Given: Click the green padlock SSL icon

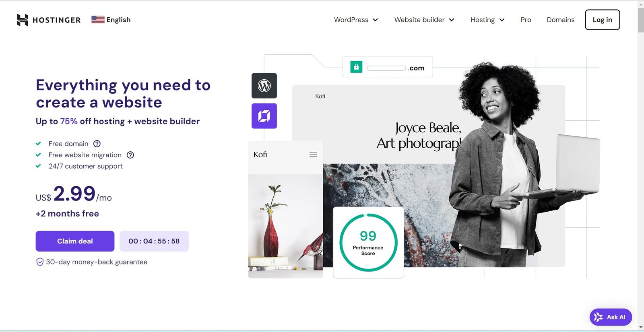Looking at the screenshot, I should point(356,67).
